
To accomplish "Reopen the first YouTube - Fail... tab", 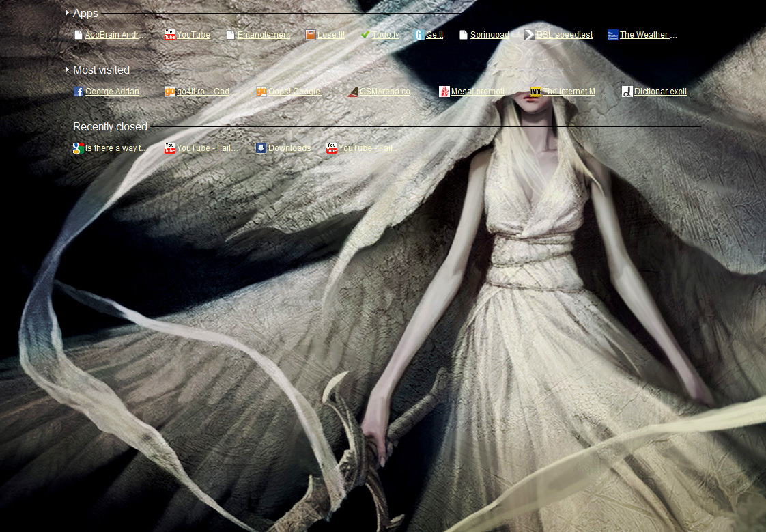I will [208, 148].
